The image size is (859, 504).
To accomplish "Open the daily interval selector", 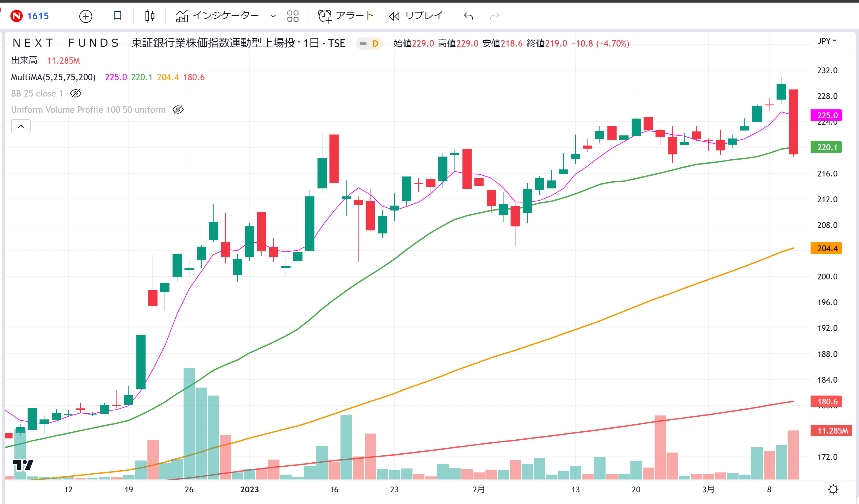I will 118,16.
